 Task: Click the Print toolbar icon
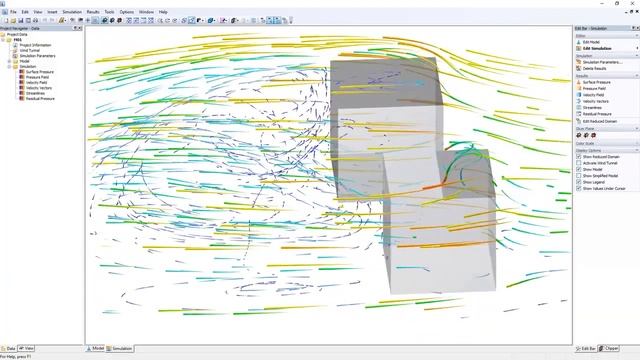click(x=36, y=20)
